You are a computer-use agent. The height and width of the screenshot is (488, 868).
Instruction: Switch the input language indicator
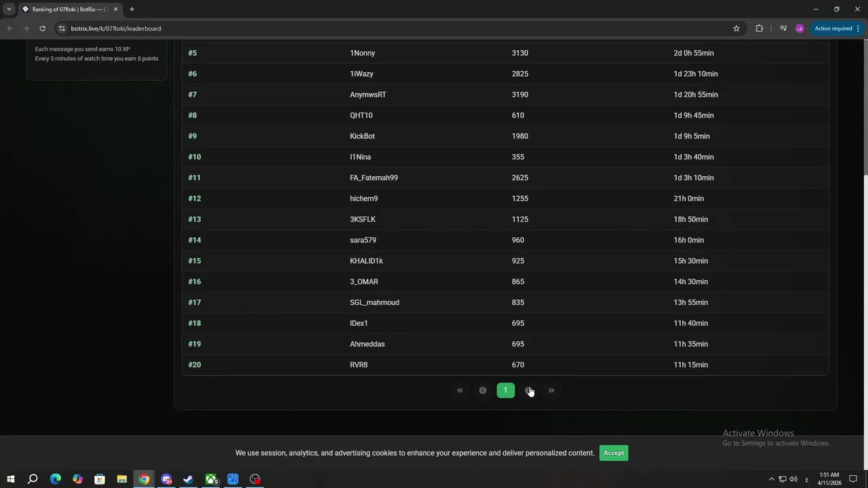click(806, 479)
